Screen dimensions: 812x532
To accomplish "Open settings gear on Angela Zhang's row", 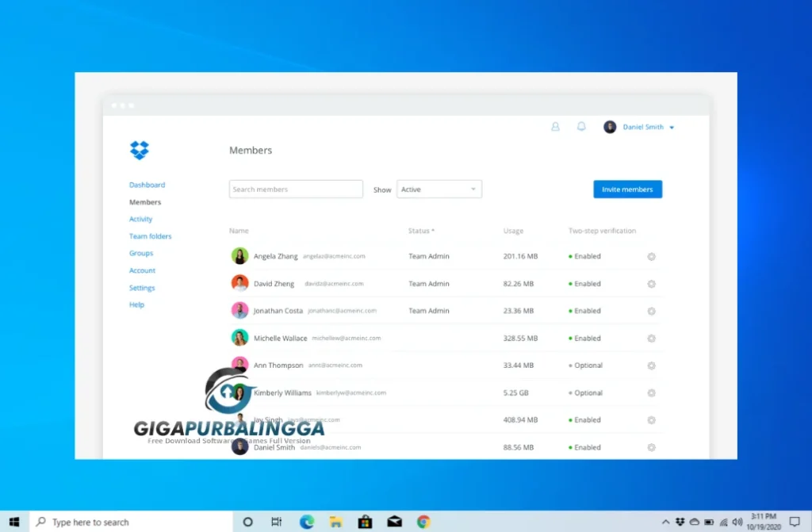I will point(651,256).
